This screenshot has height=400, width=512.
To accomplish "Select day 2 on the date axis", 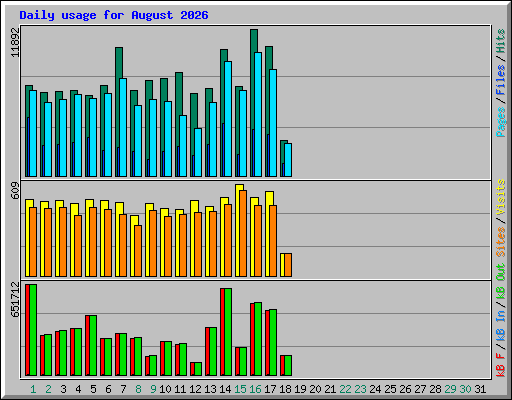I will click(48, 389).
